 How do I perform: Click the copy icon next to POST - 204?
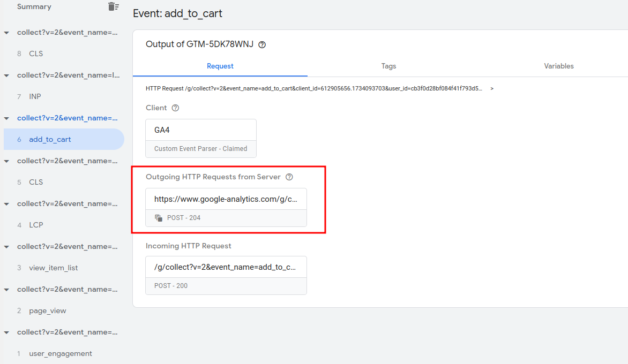(x=159, y=218)
